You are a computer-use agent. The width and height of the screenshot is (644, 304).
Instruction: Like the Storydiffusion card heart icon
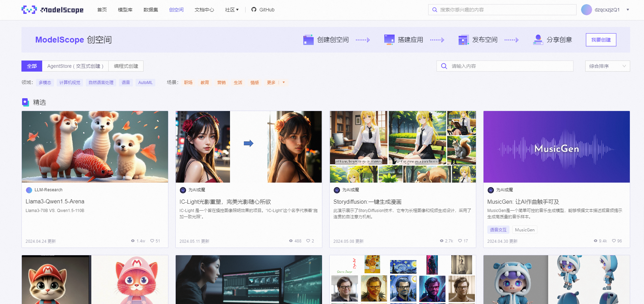point(460,241)
